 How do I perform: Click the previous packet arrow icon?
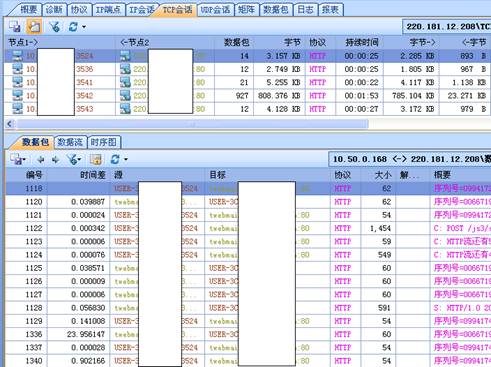(x=41, y=160)
